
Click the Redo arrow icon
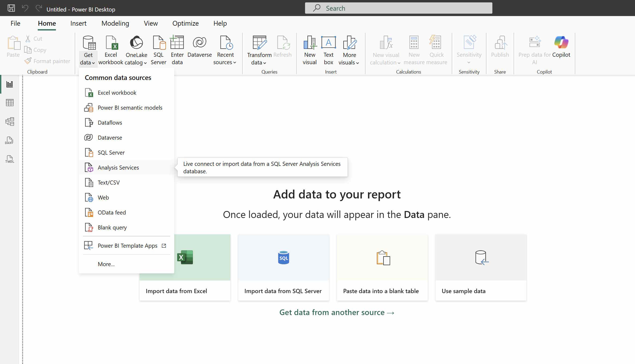(x=39, y=8)
